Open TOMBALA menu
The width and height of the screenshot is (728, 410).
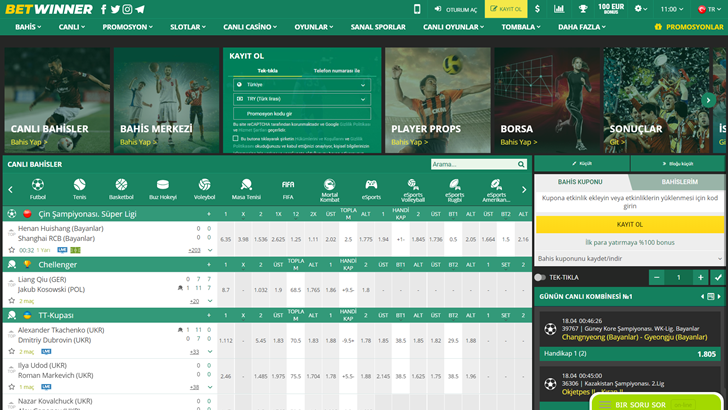click(520, 27)
